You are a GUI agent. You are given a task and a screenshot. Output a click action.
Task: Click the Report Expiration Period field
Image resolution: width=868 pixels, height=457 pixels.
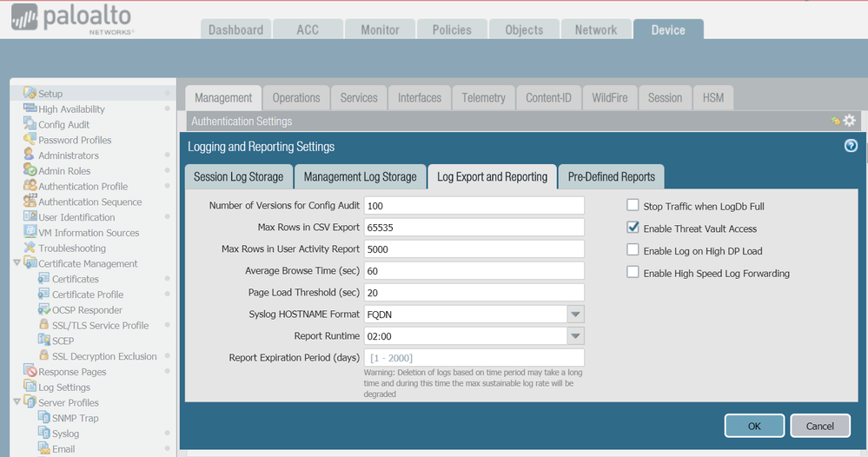(x=474, y=358)
